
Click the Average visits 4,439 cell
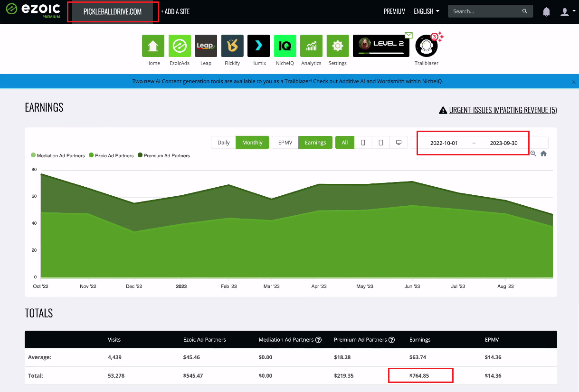pyautogui.click(x=115, y=357)
